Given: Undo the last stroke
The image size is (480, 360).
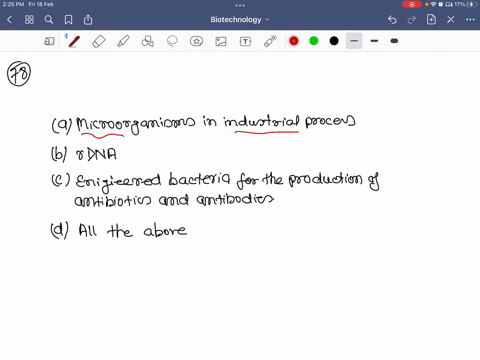Looking at the screenshot, I should pyautogui.click(x=392, y=20).
